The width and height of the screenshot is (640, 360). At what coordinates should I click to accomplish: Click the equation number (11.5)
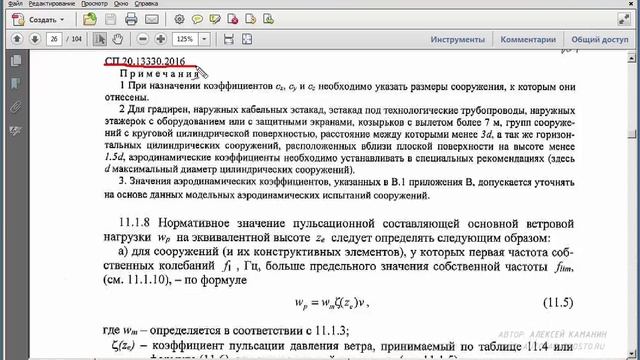(558, 302)
